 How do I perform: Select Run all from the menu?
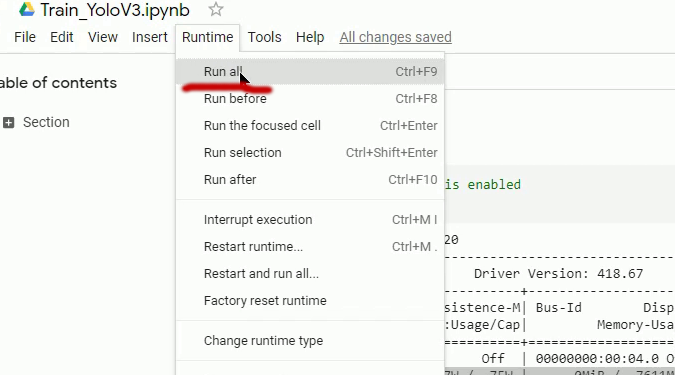coord(310,71)
